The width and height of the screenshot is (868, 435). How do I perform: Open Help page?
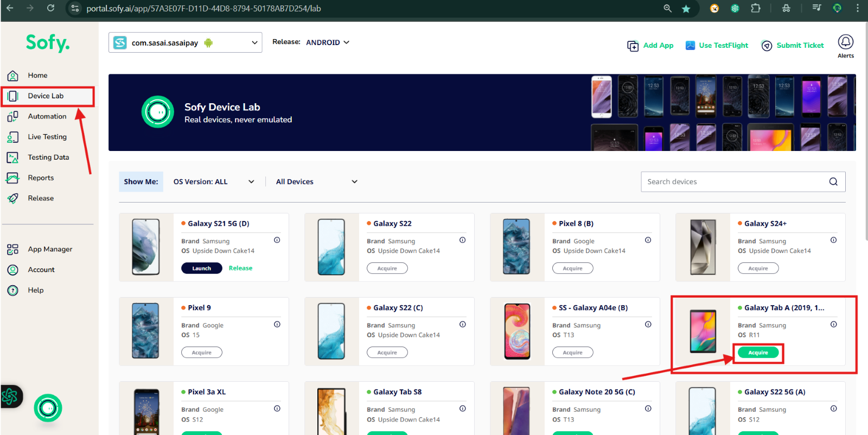pyautogui.click(x=36, y=291)
